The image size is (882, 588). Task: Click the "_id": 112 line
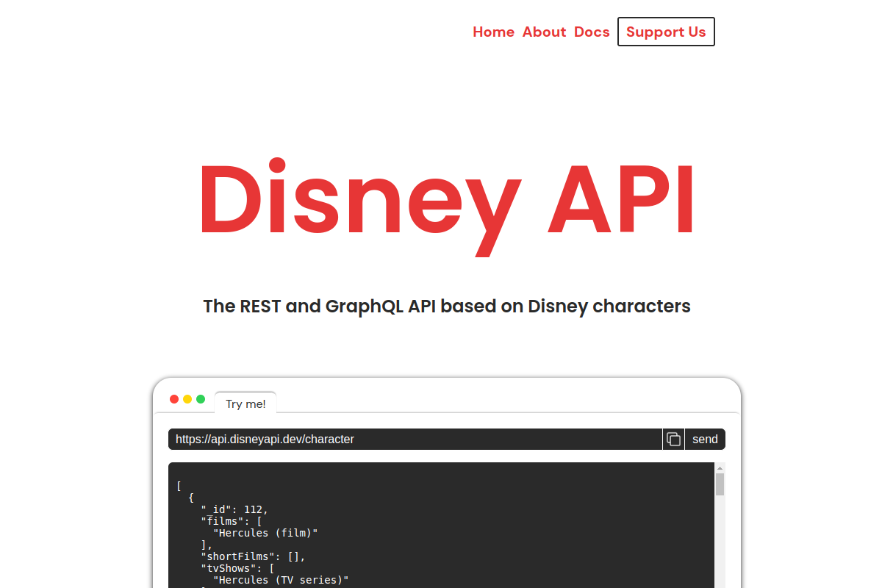(x=234, y=509)
